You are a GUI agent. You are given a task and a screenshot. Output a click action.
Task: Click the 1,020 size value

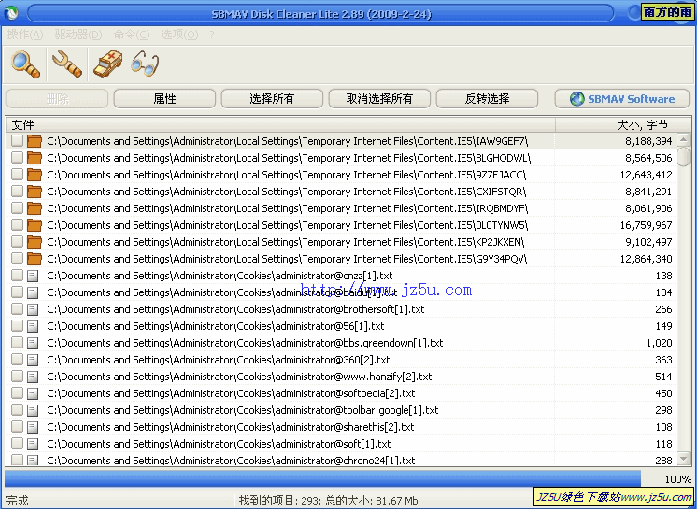[659, 343]
